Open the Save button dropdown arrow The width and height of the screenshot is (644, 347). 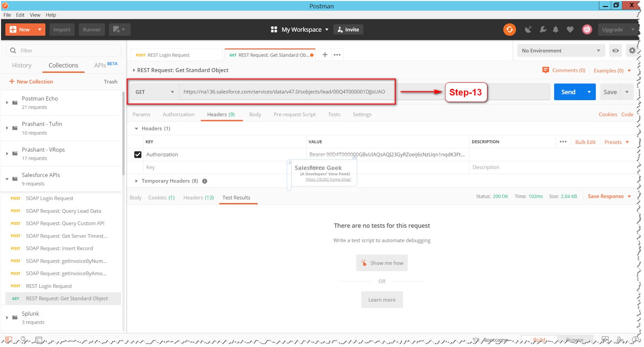point(627,92)
